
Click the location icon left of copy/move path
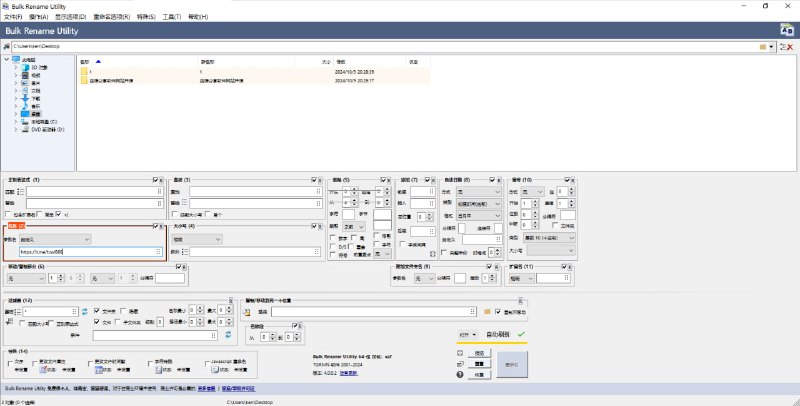[247, 312]
